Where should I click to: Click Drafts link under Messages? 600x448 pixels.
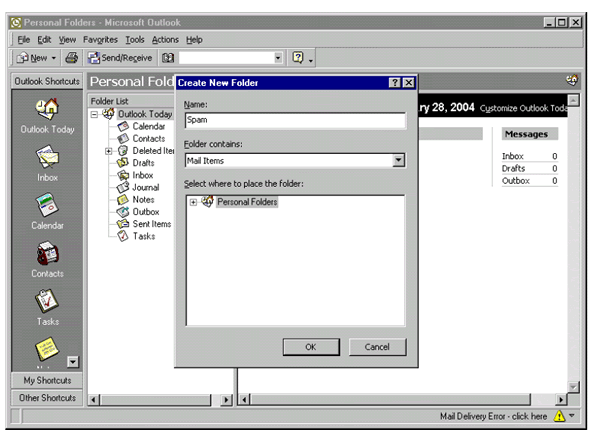514,168
